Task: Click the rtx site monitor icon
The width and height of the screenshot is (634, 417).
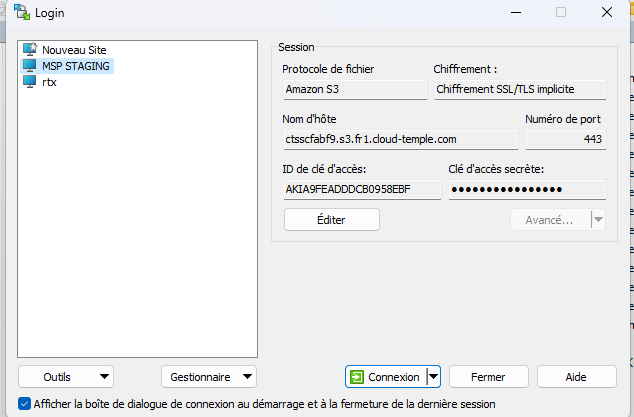Action: click(x=29, y=82)
